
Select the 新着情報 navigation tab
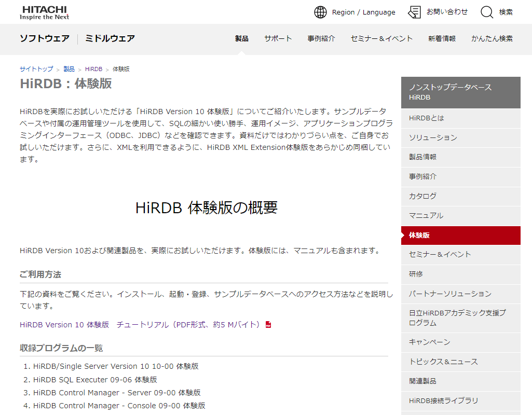442,39
